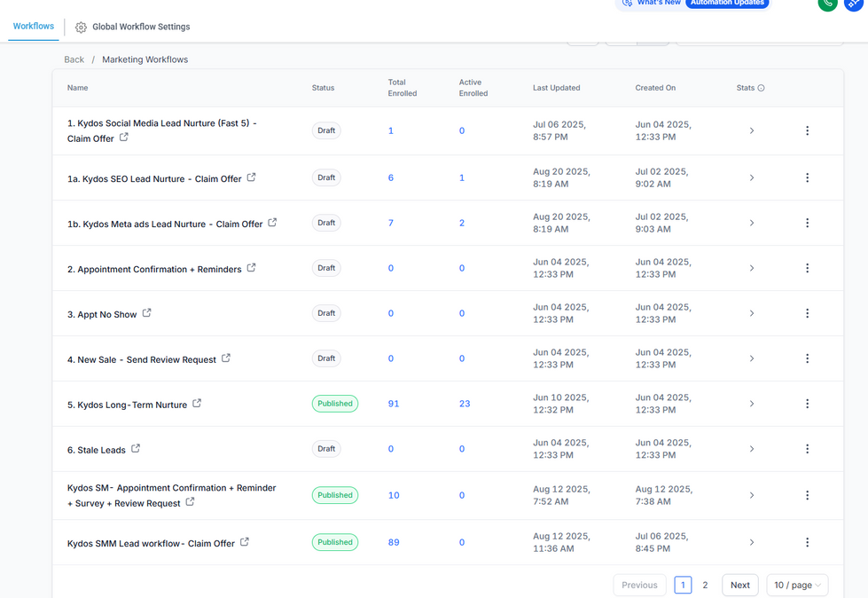This screenshot has width=868, height=598.
Task: Expand stats chevron for 1b. Kydos Meta ads row
Action: point(752,223)
